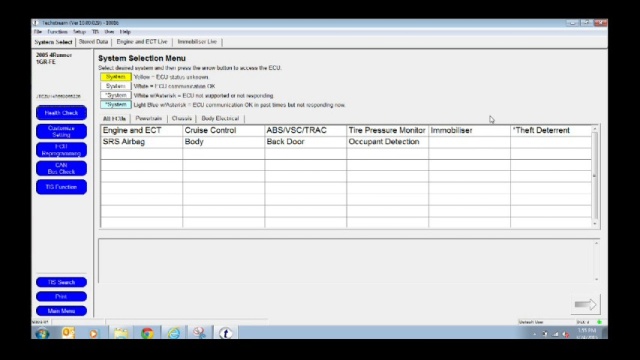Select the All ECUs tab
Image resolution: width=640 pixels, height=360 pixels.
pos(114,119)
